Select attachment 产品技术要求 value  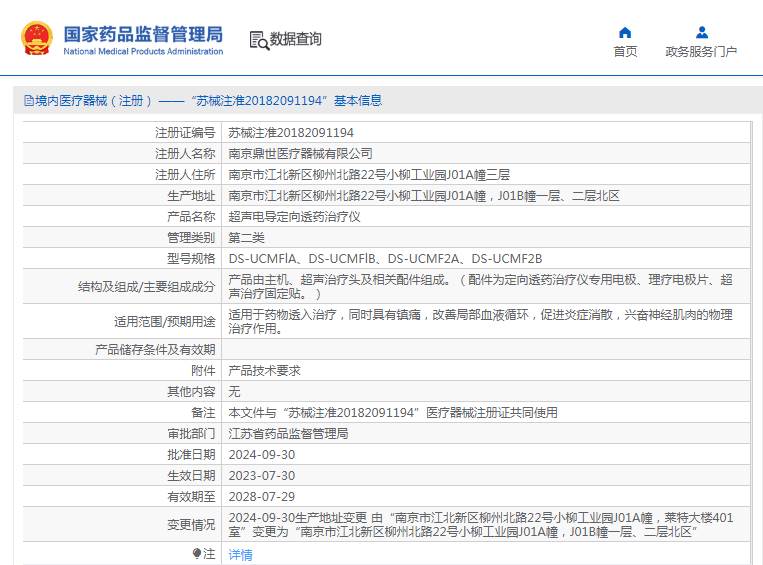click(x=264, y=370)
